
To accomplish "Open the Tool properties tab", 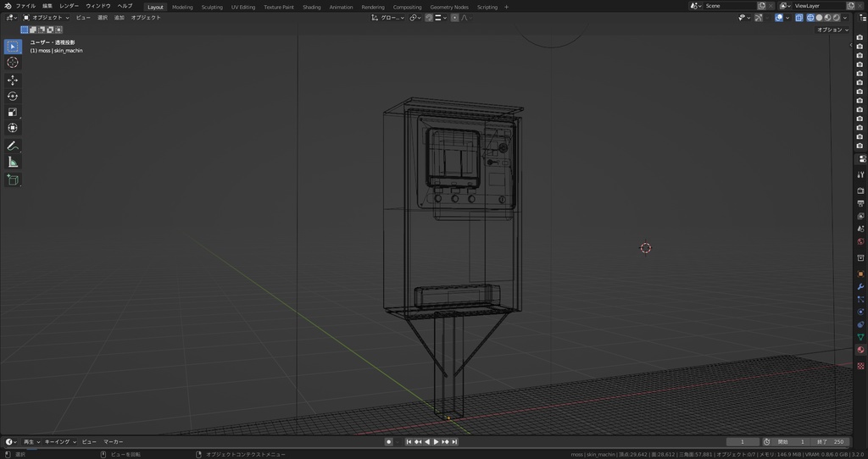I will [860, 174].
